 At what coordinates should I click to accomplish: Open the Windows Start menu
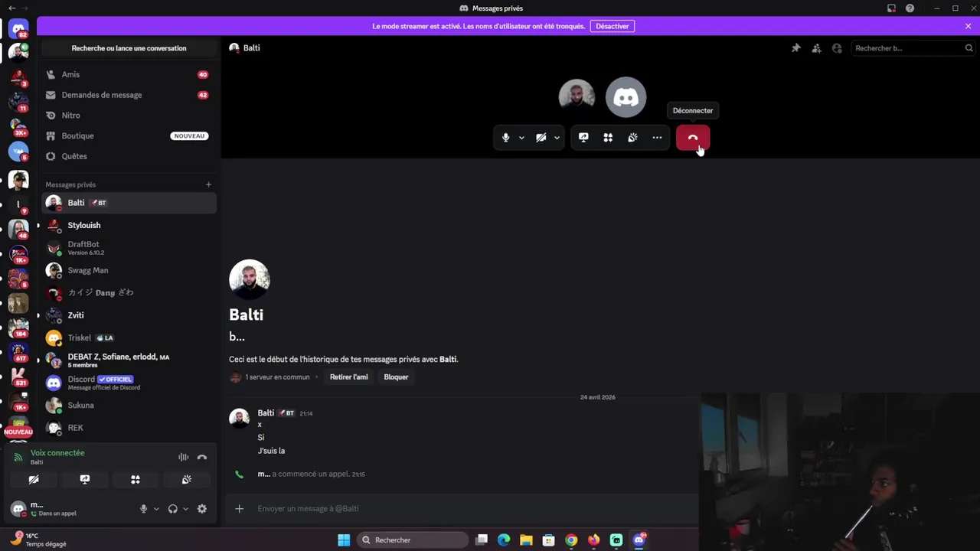(x=344, y=540)
